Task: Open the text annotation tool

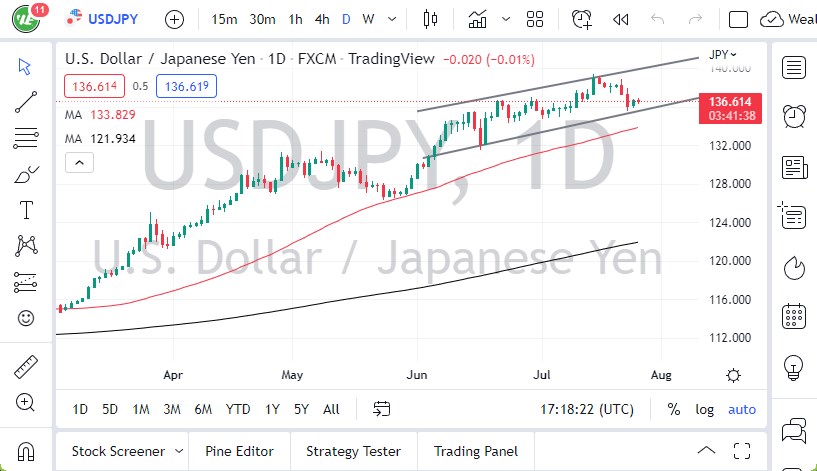Action: coord(26,210)
